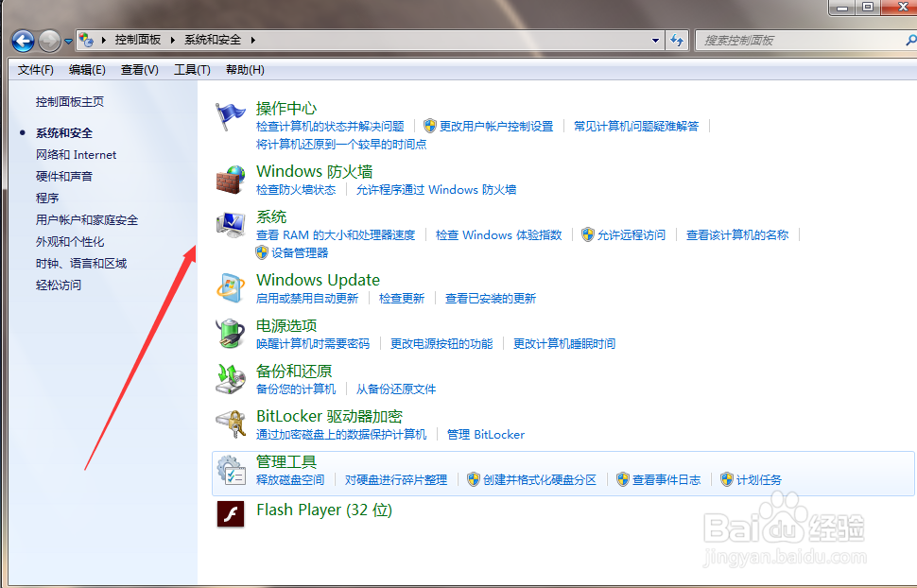Click the BitLocker drive lock icon
This screenshot has height=588, width=917.
click(x=231, y=424)
